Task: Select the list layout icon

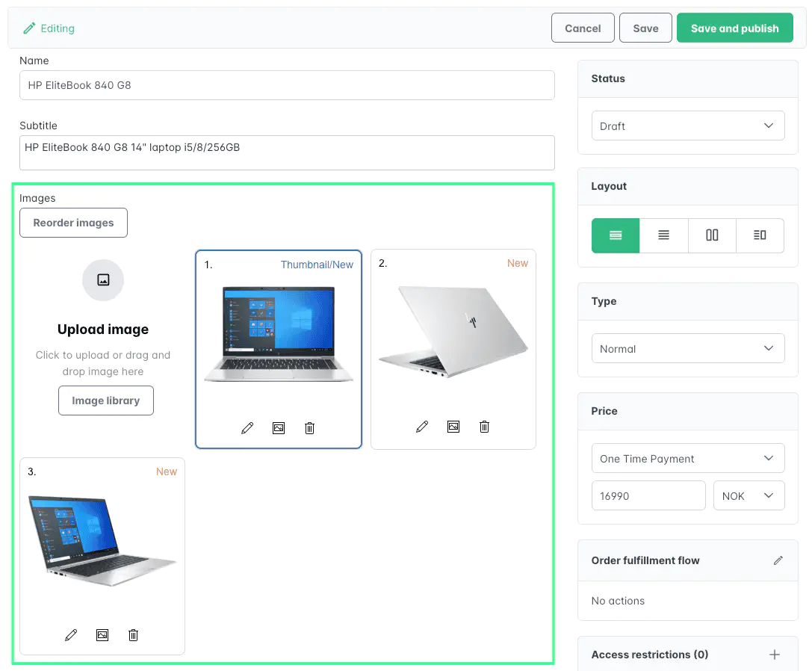Action: pyautogui.click(x=663, y=235)
